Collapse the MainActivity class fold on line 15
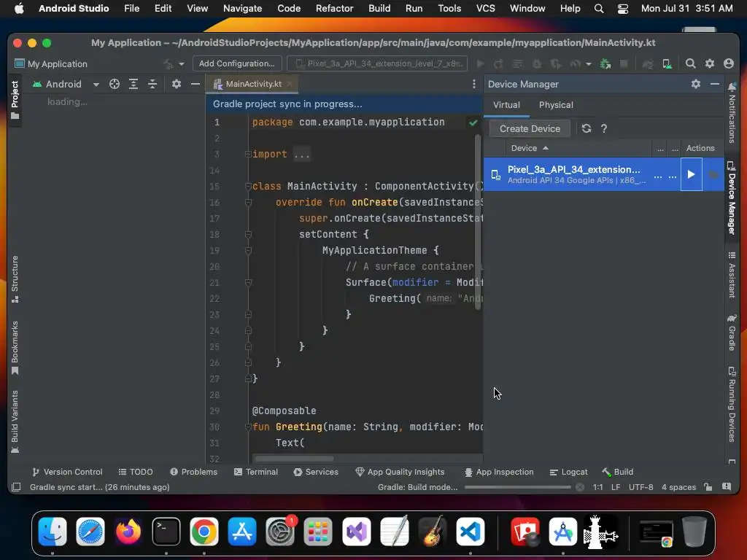747x560 pixels. pyautogui.click(x=248, y=186)
